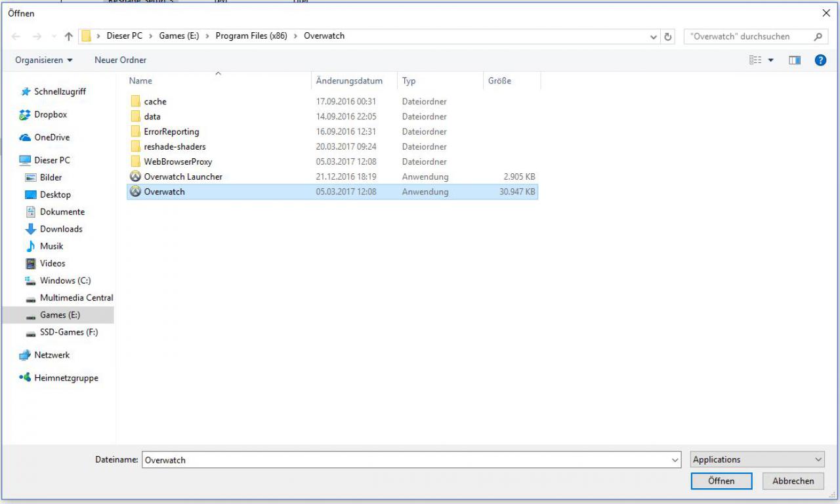Viewport: 840px width, 504px height.
Task: Open Dropbox in the sidebar
Action: [x=51, y=114]
